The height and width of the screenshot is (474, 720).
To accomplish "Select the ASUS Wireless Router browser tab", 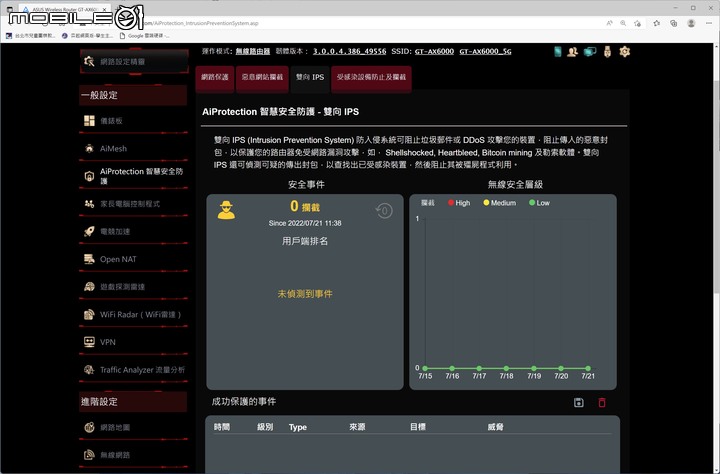I will pos(63,9).
